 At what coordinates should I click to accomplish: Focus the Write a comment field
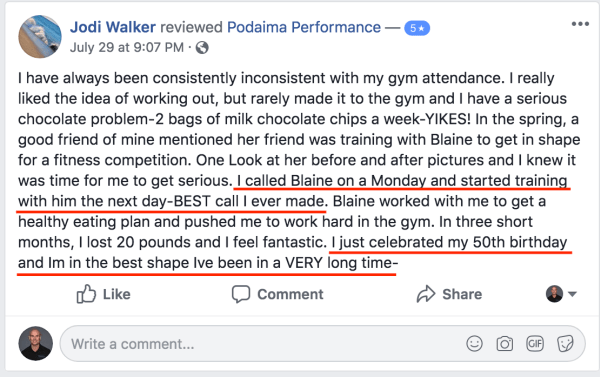pyautogui.click(x=323, y=343)
